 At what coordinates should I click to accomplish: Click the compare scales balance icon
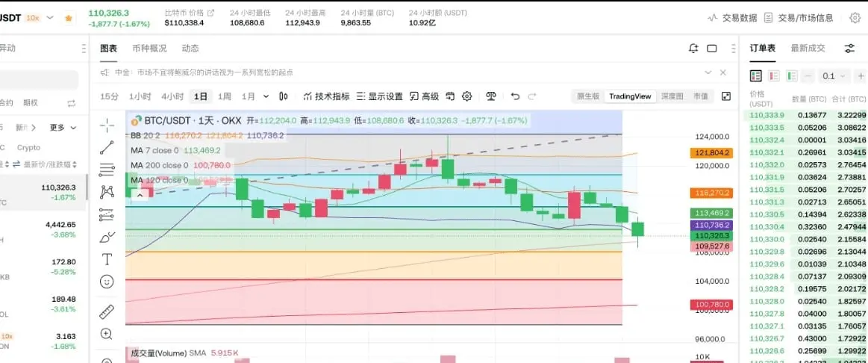click(491, 96)
